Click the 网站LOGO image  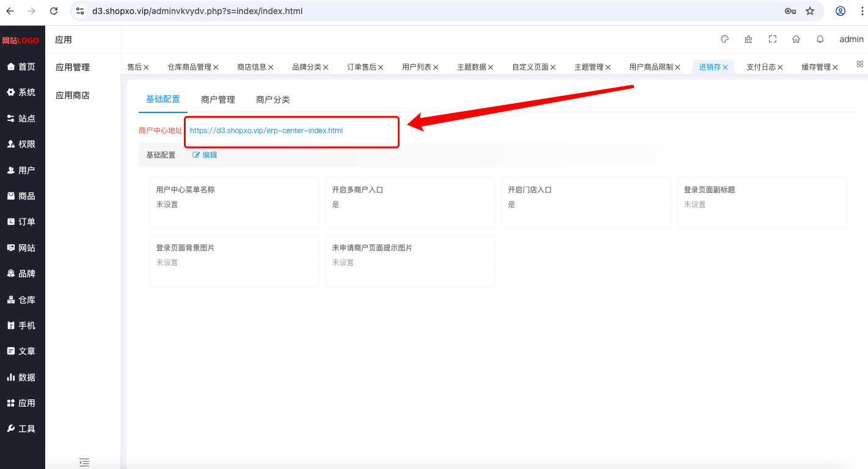pyautogui.click(x=20, y=40)
